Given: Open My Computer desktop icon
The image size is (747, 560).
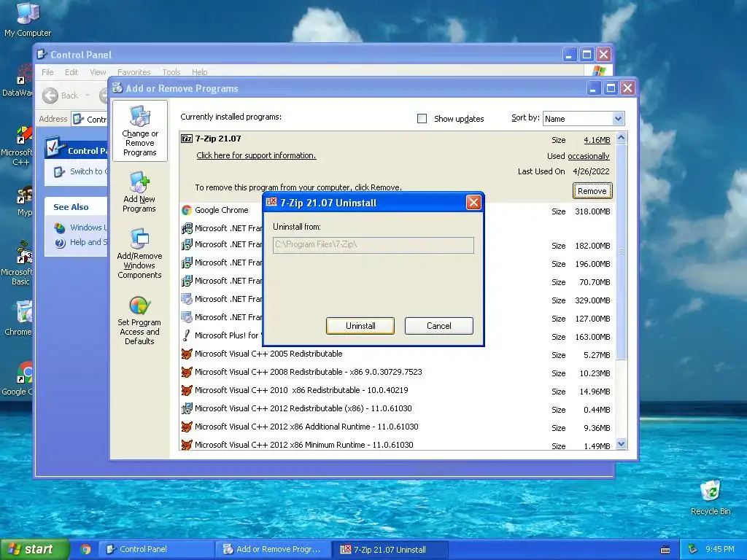Looking at the screenshot, I should coord(28,20).
